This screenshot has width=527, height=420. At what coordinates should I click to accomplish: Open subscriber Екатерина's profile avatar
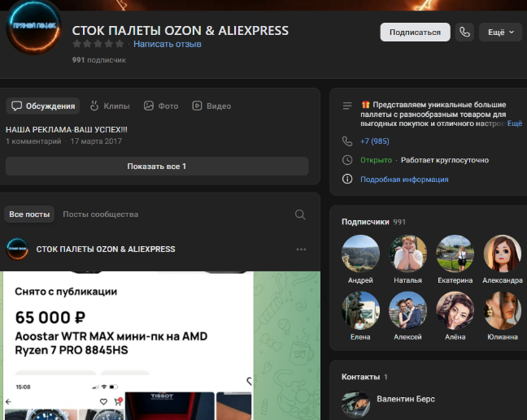455,253
